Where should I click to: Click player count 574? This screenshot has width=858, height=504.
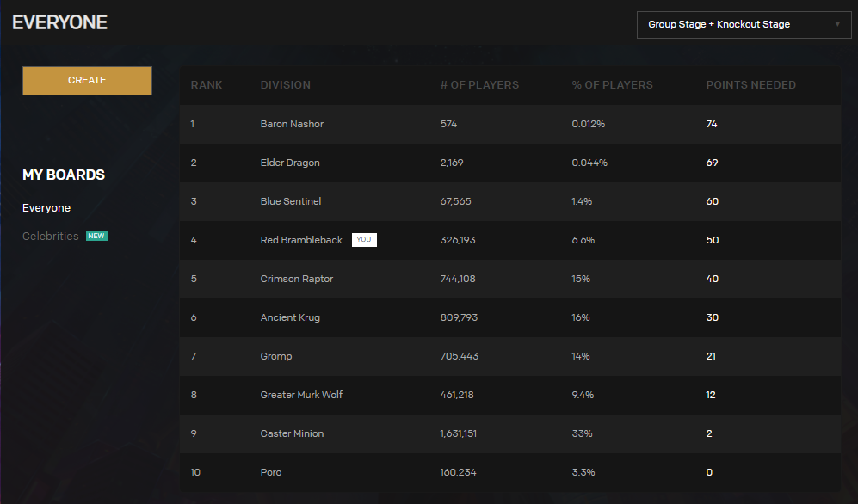coord(448,124)
